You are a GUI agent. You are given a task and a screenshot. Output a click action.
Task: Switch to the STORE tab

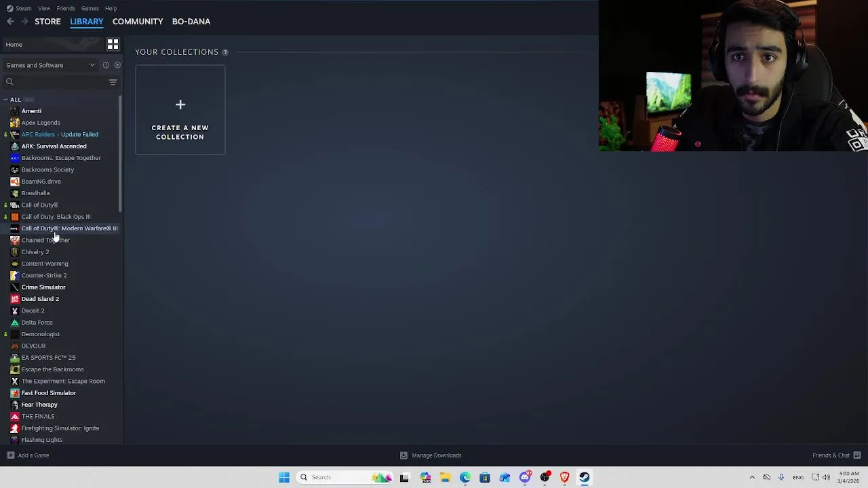tap(47, 22)
